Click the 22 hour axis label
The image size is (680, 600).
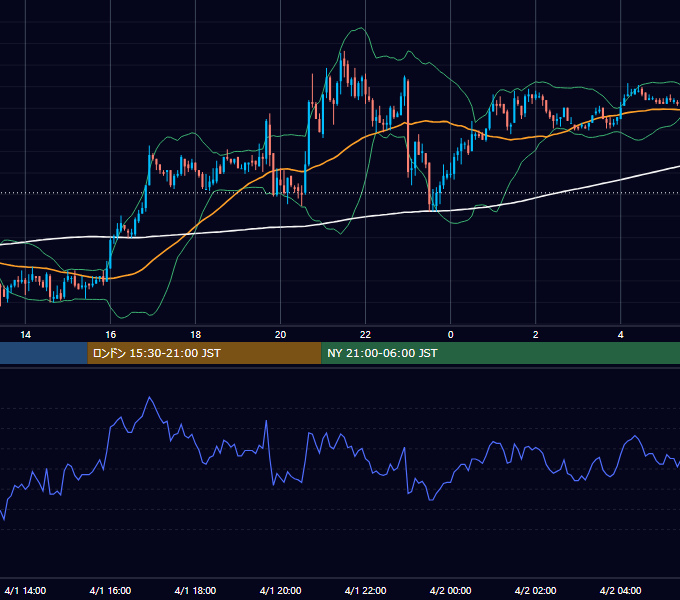366,335
